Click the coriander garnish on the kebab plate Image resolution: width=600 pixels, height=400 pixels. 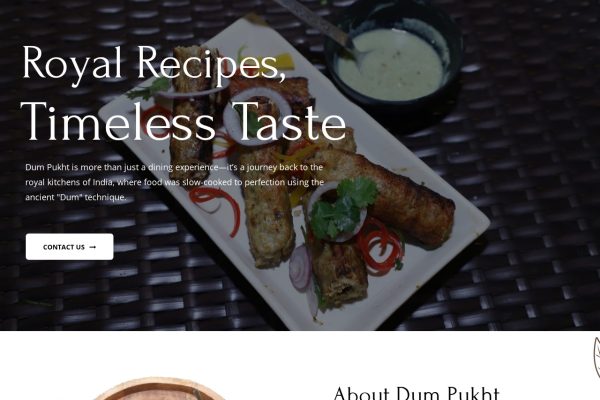[342, 209]
